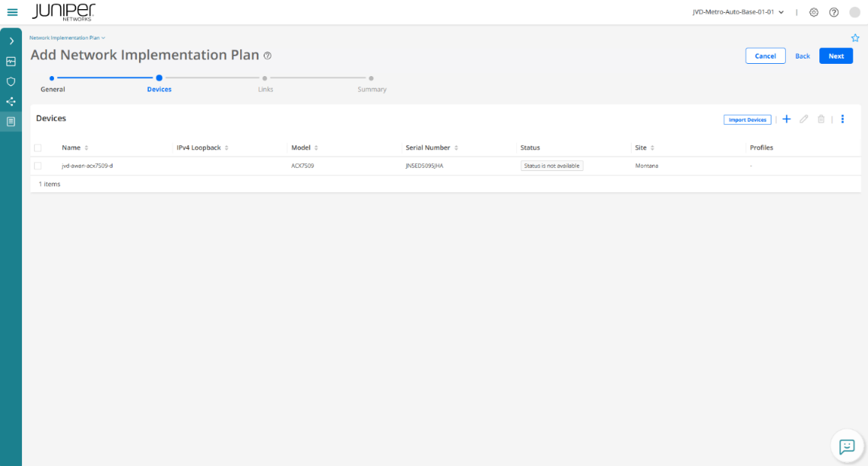
Task: Select the Summary wizard step
Action: click(x=372, y=84)
